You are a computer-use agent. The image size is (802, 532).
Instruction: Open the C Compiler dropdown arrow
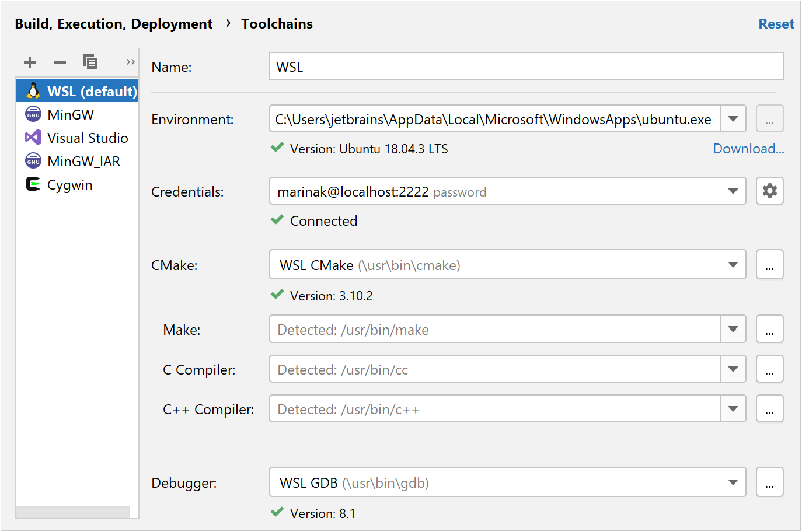(733, 369)
